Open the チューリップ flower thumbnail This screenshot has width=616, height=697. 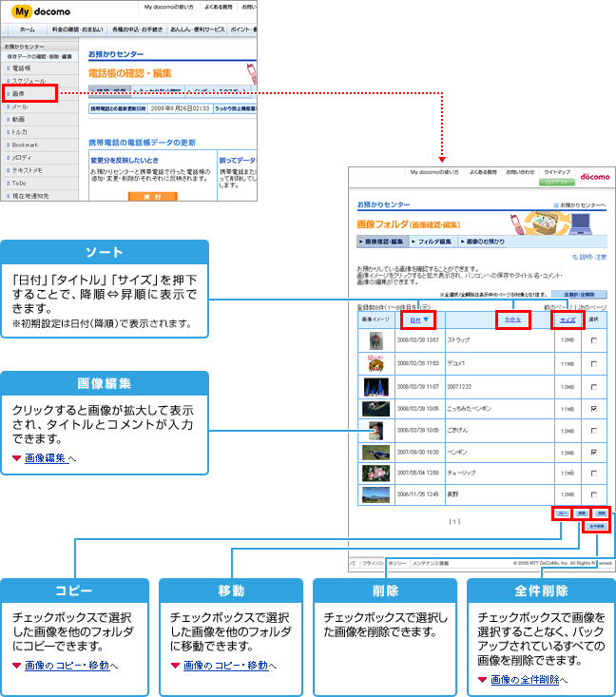[x=375, y=474]
